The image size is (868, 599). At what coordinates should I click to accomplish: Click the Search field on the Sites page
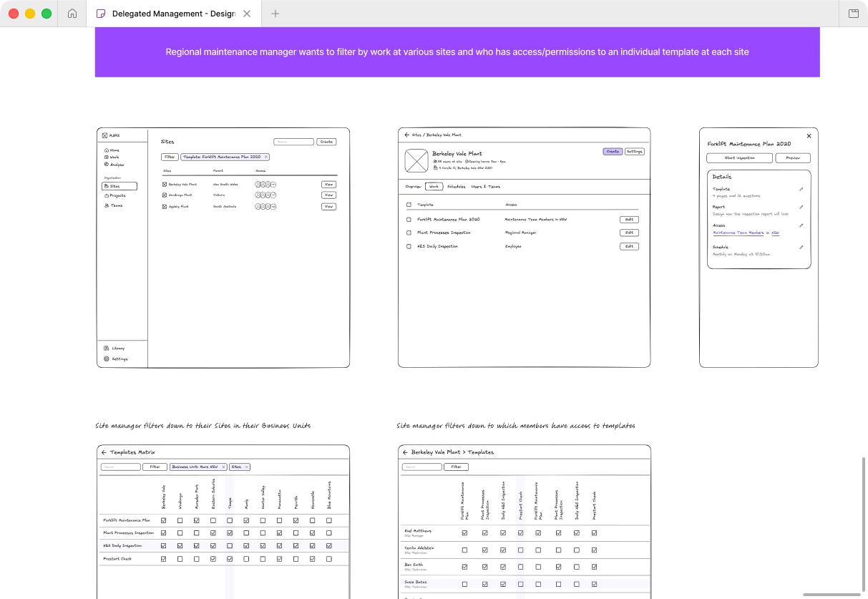click(293, 142)
